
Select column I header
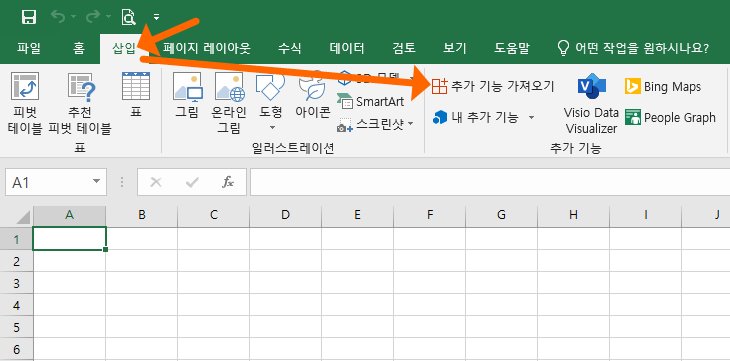point(646,216)
